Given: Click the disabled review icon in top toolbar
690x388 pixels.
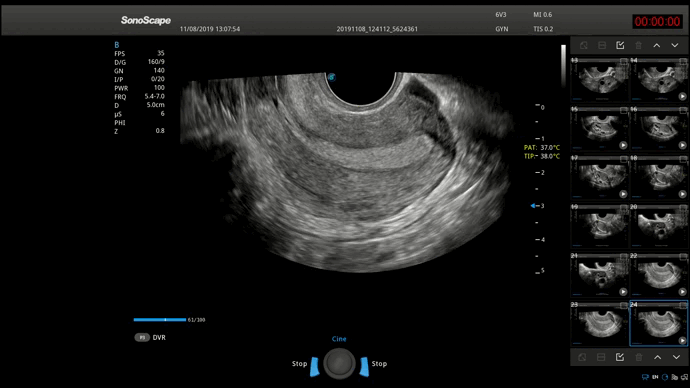Looking at the screenshot, I should [584, 45].
